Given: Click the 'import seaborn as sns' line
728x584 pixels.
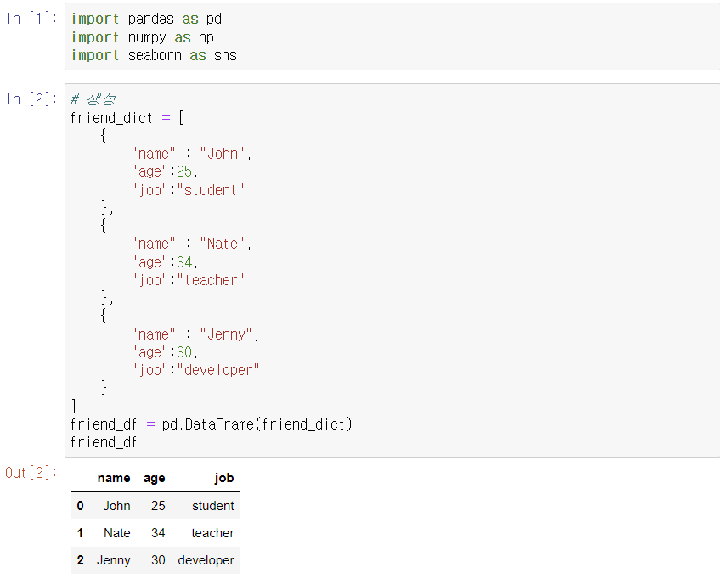Looking at the screenshot, I should 154,55.
